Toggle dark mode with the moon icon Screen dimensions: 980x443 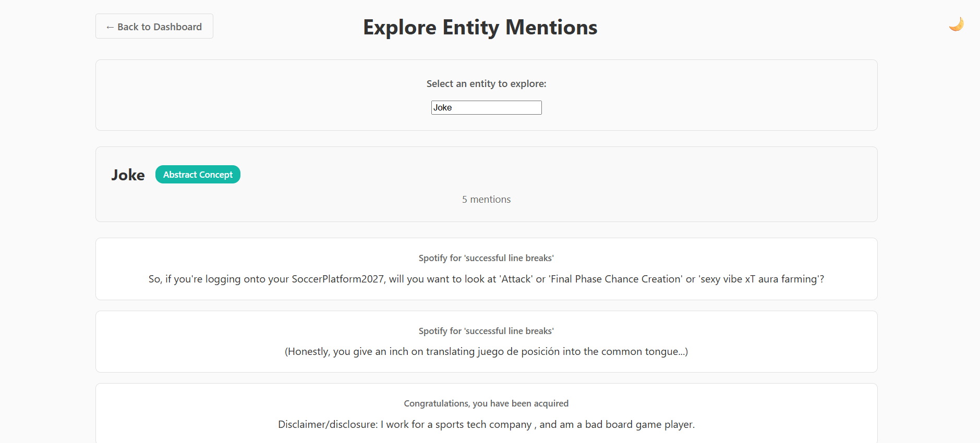click(x=956, y=24)
